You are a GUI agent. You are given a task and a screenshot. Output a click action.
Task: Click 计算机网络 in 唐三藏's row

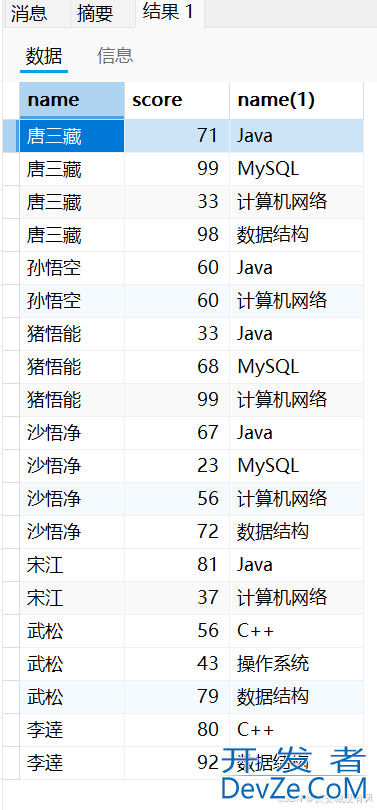coord(296,202)
